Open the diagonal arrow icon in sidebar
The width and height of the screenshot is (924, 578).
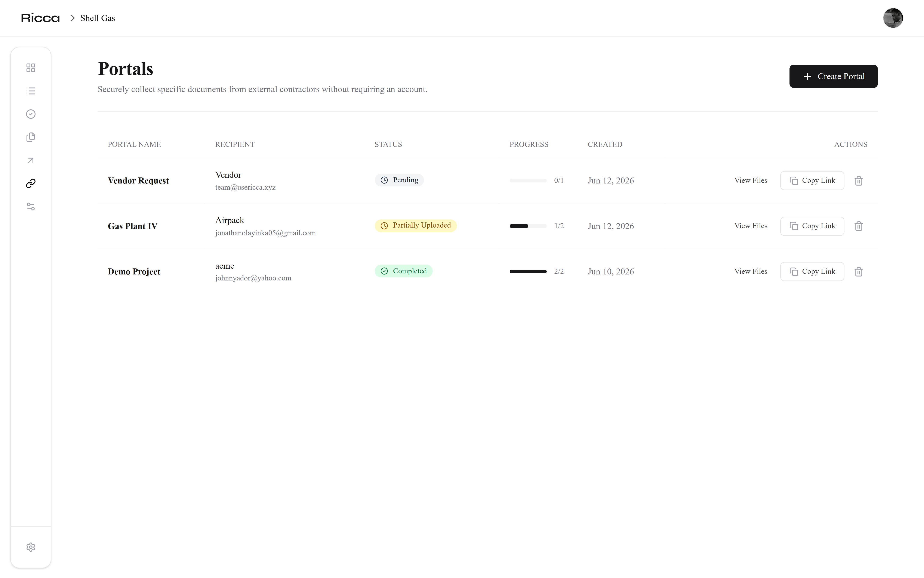[31, 160]
